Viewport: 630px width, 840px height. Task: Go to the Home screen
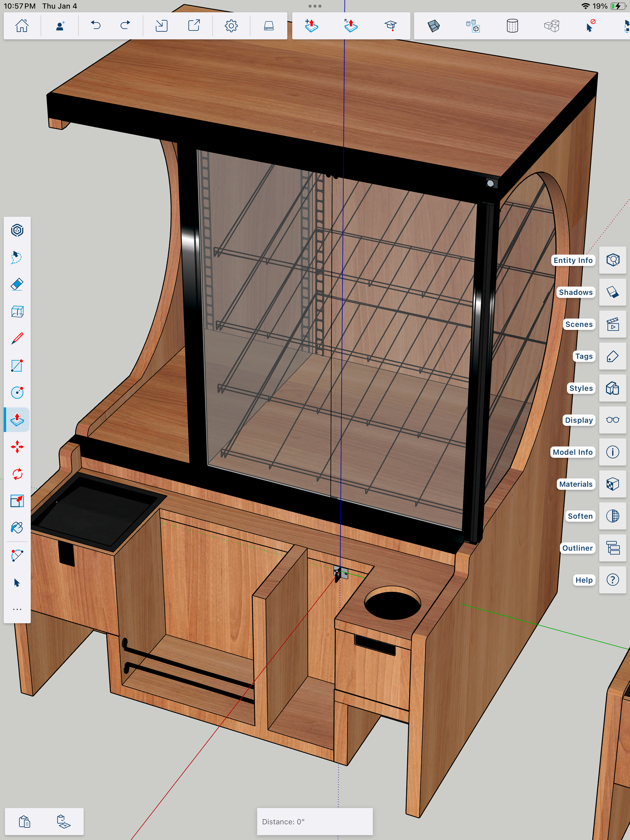point(22,26)
